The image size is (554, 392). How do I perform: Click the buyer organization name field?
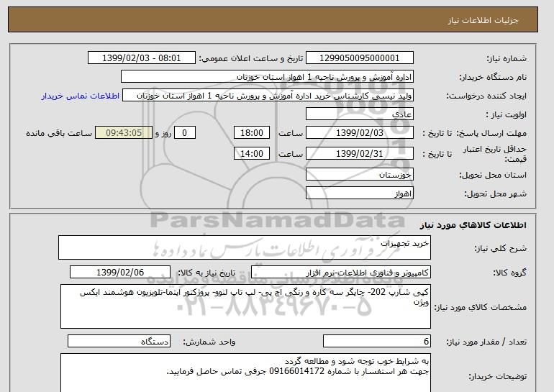click(x=267, y=77)
